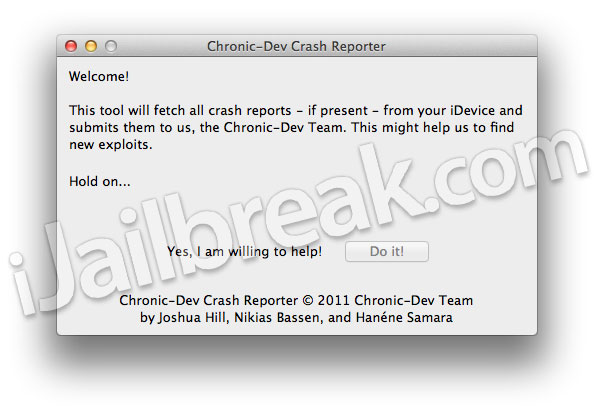
Task: Close the Crash Reporter with red button
Action: click(x=71, y=46)
